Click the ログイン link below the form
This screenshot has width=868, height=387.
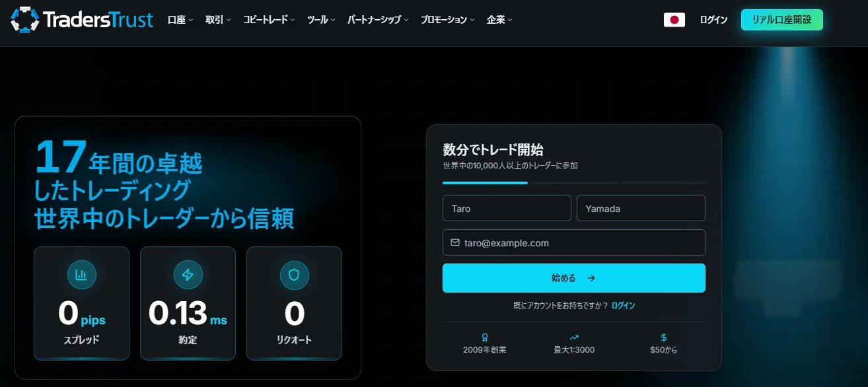pos(623,306)
